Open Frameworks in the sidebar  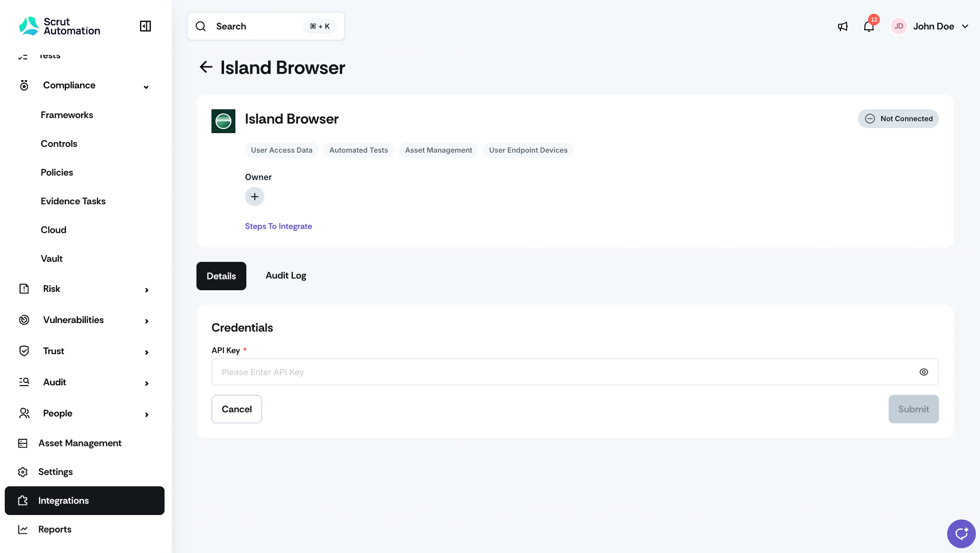click(x=67, y=115)
